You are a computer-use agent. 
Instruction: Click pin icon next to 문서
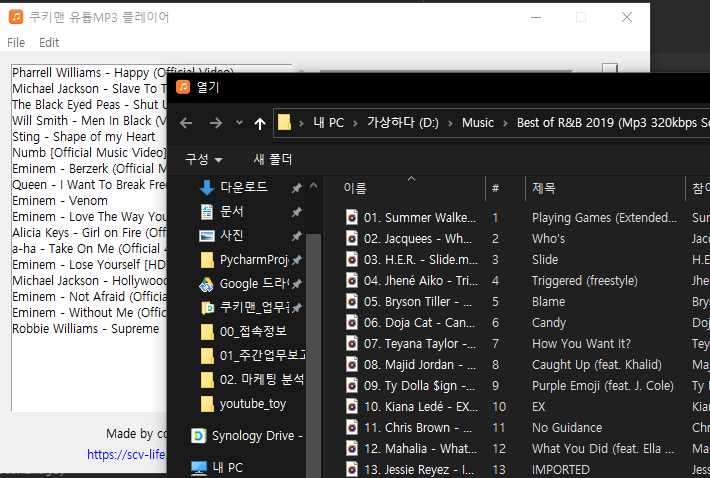coord(297,211)
